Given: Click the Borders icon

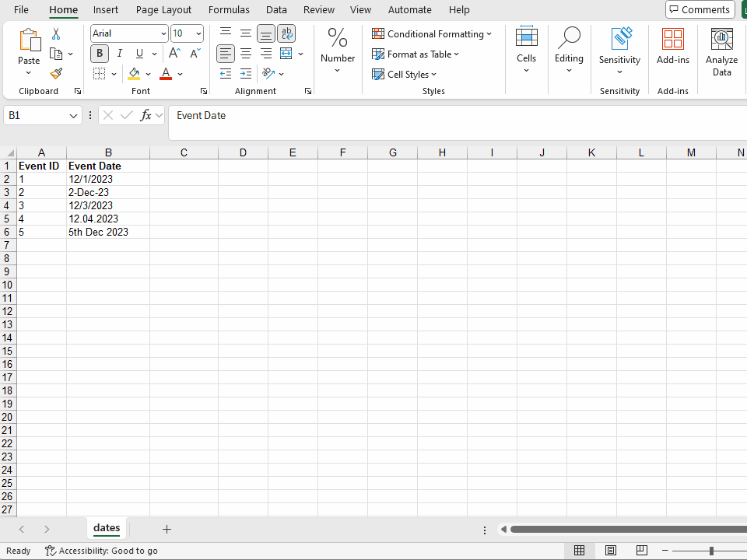Looking at the screenshot, I should 99,73.
